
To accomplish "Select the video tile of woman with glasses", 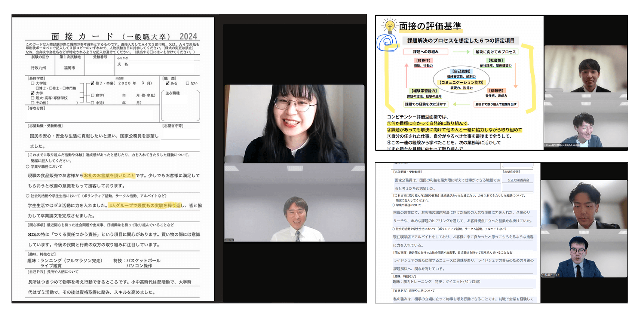I will 294,123.
